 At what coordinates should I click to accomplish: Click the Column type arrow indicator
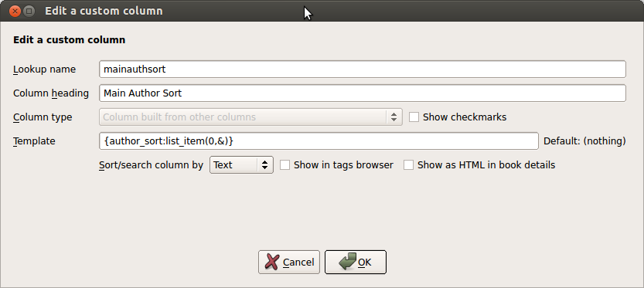[394, 117]
